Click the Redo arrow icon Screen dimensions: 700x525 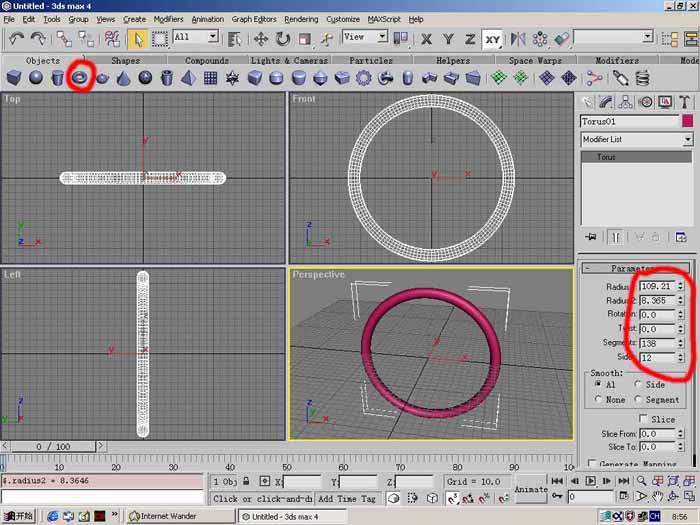tap(38, 39)
